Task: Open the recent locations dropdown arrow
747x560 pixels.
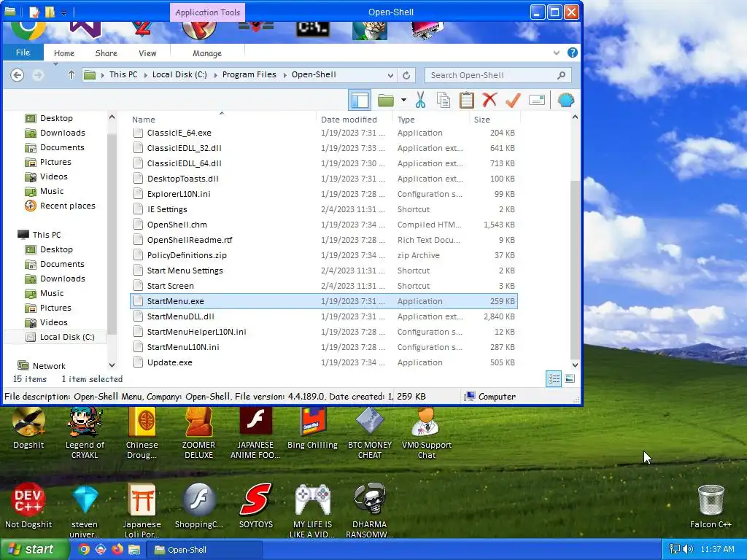Action: click(55, 65)
